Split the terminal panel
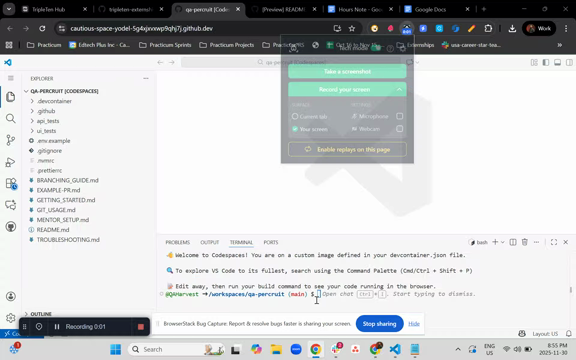 [513, 242]
